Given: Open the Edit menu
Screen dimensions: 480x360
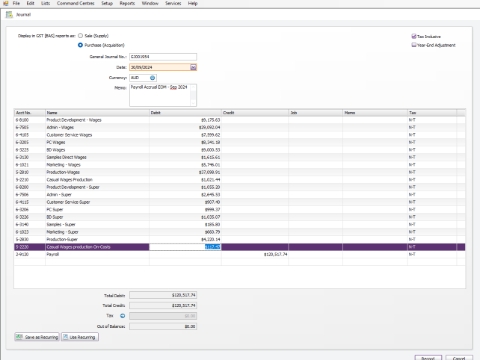Looking at the screenshot, I should (30, 3).
